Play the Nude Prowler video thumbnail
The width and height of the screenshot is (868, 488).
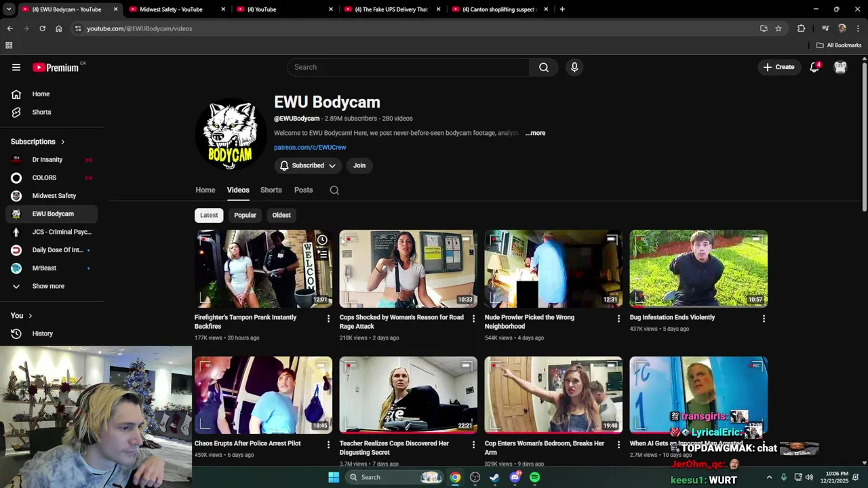click(x=553, y=269)
